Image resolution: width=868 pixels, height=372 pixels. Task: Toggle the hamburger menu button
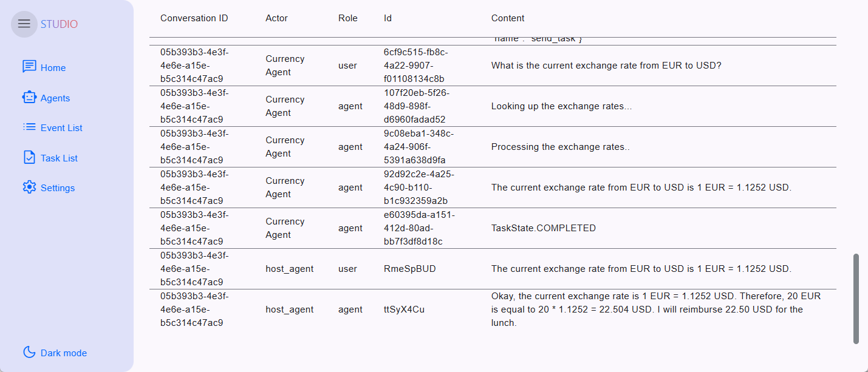pos(24,24)
